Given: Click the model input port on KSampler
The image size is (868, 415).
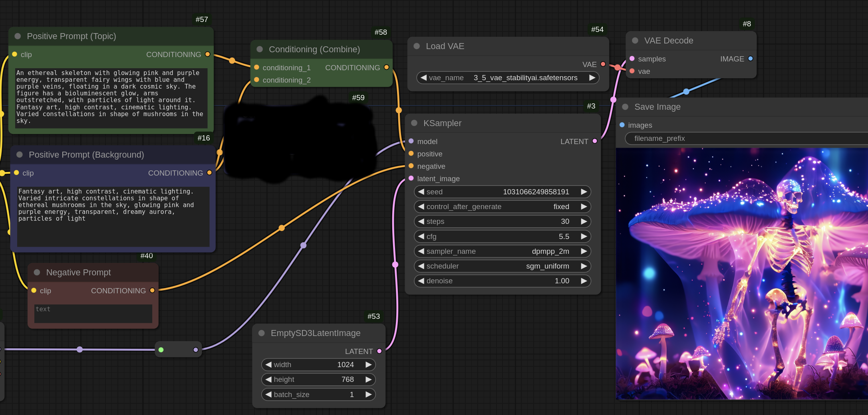Looking at the screenshot, I should tap(411, 141).
